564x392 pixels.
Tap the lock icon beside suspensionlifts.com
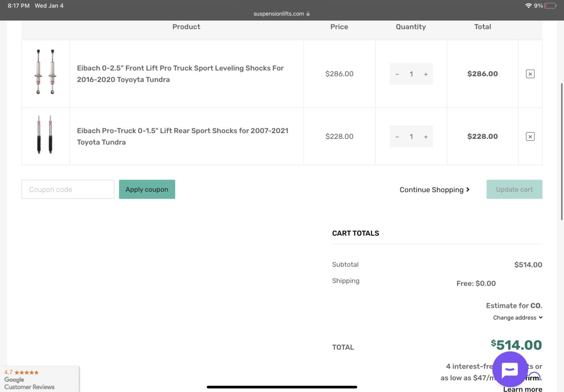coord(308,14)
